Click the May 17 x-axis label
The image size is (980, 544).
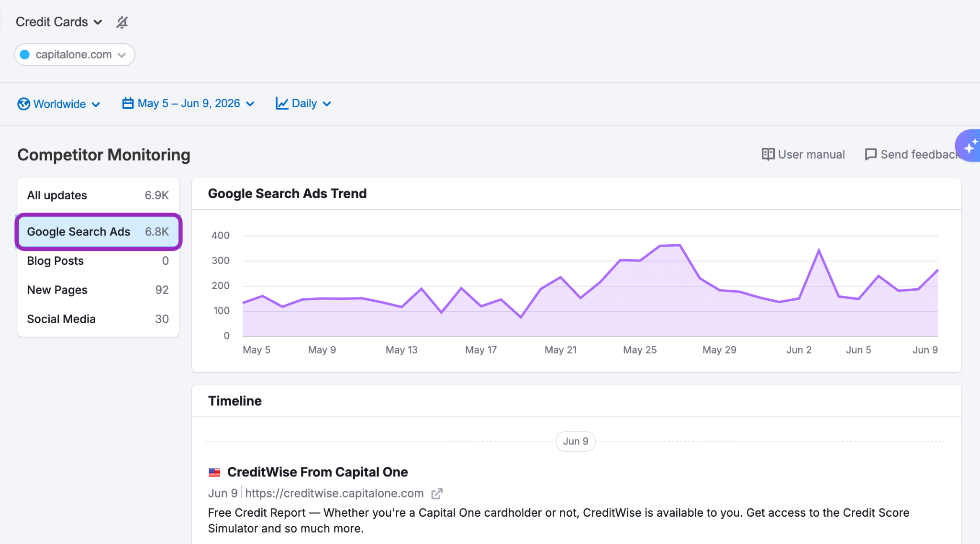coord(481,350)
